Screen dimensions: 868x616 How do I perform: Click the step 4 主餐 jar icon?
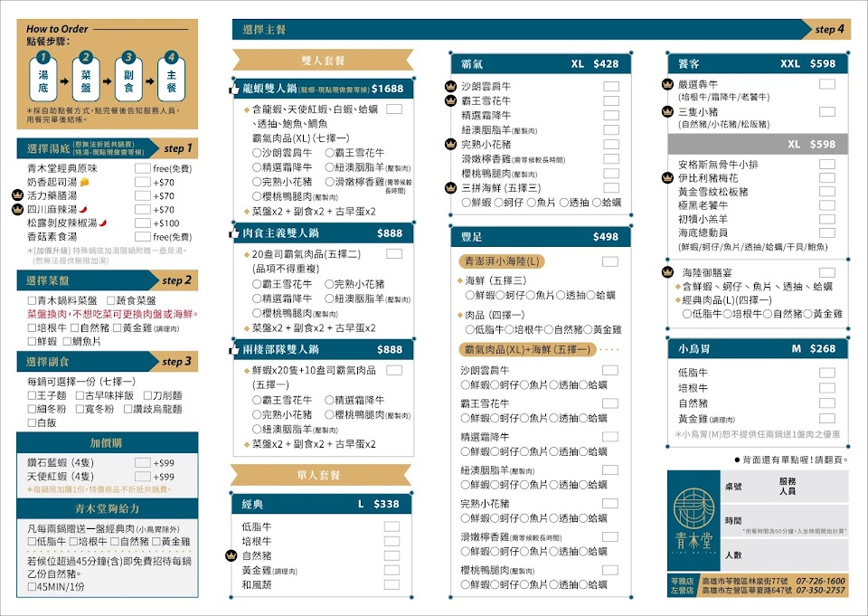[x=171, y=77]
